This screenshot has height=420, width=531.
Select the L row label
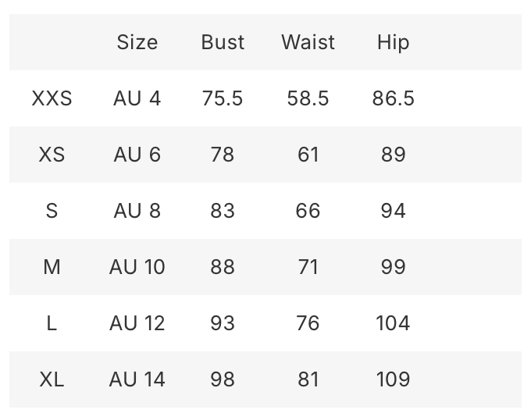coord(52,323)
